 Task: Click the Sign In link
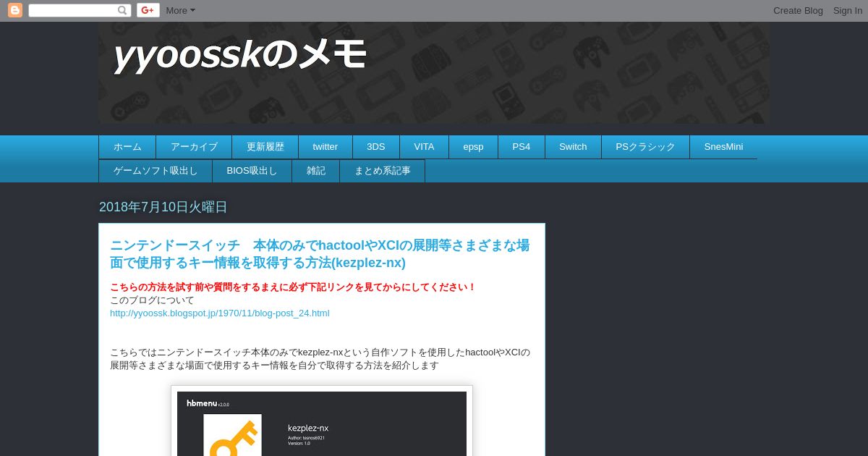[848, 10]
